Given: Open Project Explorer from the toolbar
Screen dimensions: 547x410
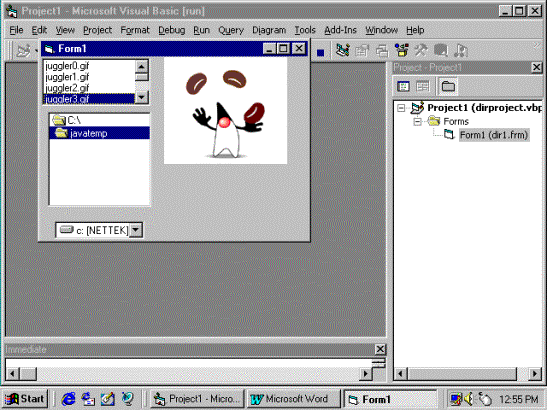Looking at the screenshot, I should pos(343,51).
